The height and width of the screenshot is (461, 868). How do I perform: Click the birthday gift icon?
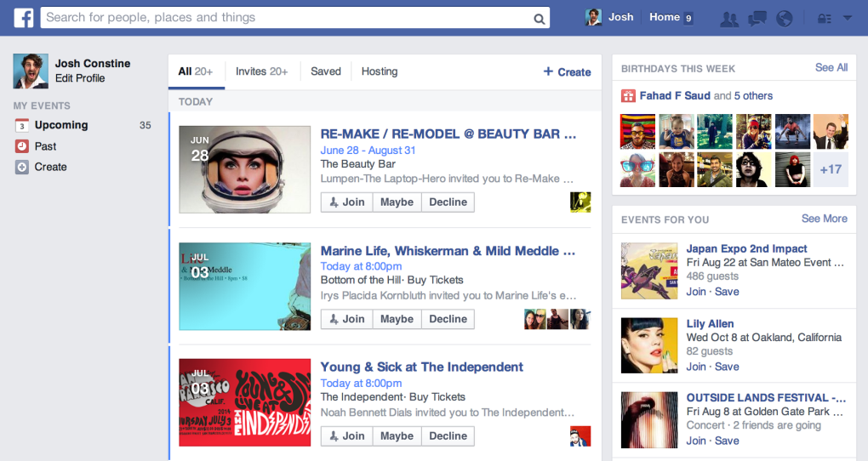point(628,96)
